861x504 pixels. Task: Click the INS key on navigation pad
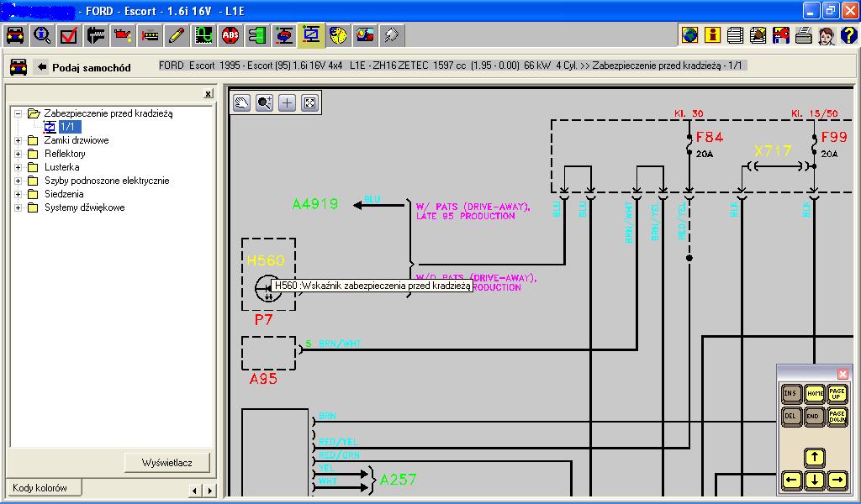[790, 394]
